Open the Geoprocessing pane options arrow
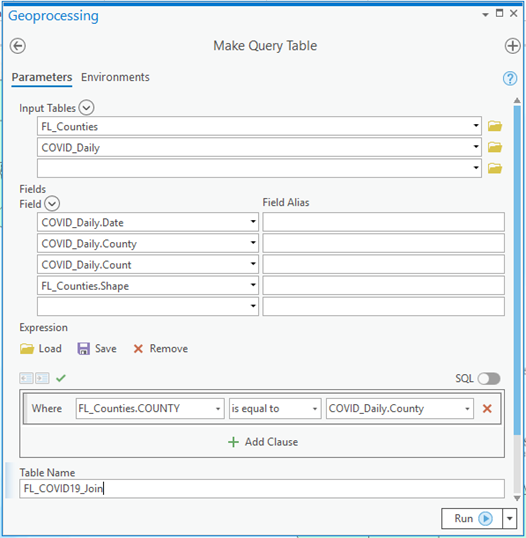Viewport: 526px width, 538px height. [485, 15]
